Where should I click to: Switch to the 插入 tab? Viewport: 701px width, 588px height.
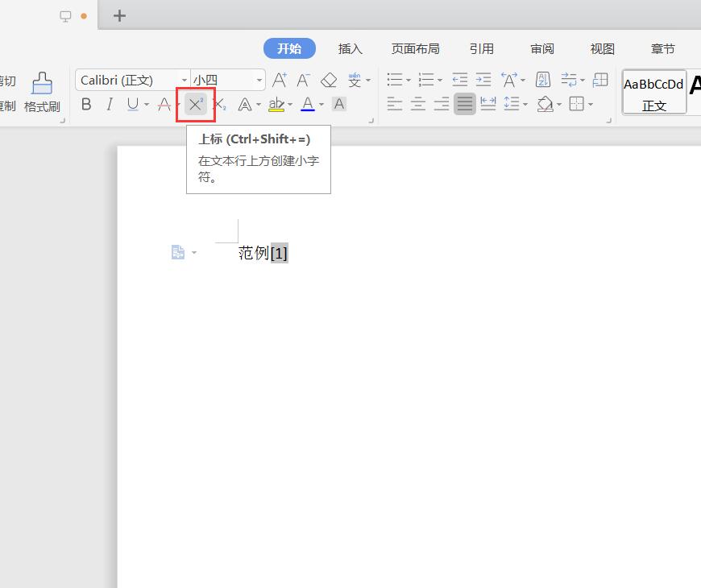click(x=350, y=49)
